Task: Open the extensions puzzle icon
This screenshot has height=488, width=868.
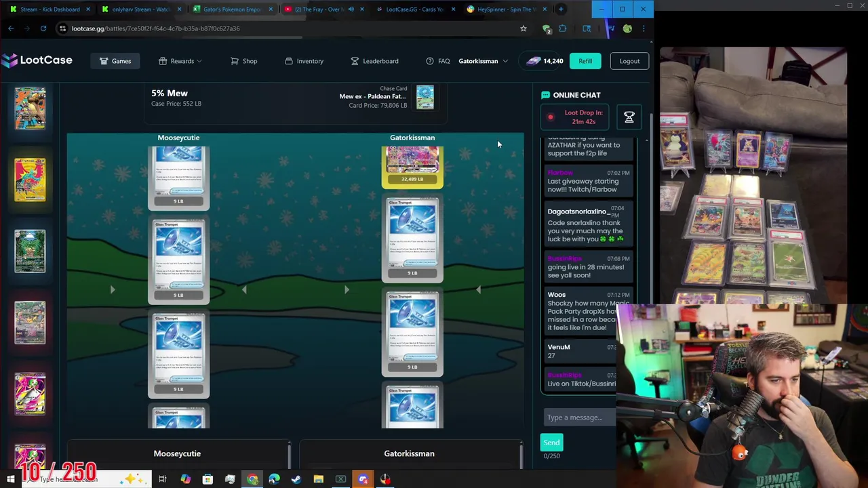Action: click(563, 28)
